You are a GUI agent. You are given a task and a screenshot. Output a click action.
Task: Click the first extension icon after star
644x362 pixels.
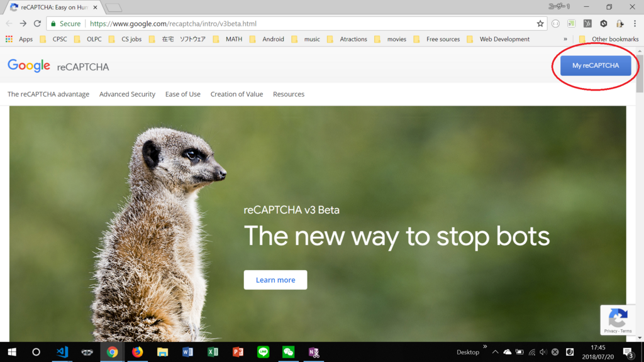click(555, 24)
